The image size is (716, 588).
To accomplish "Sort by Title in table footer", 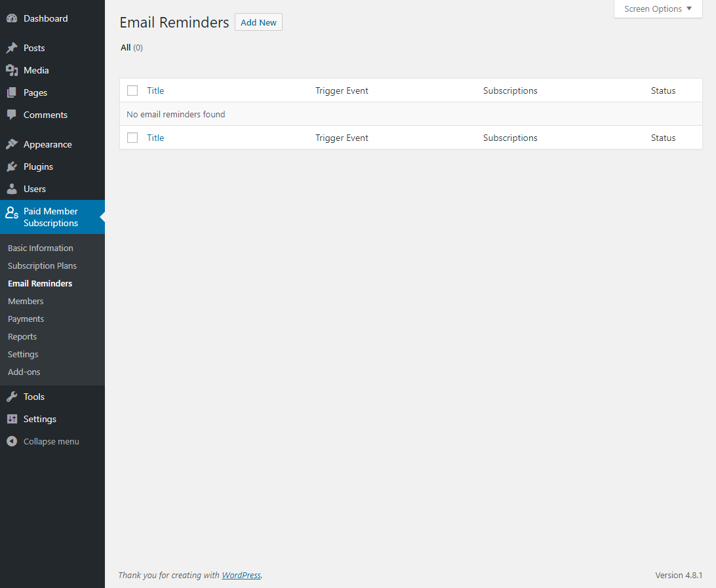I will point(155,138).
